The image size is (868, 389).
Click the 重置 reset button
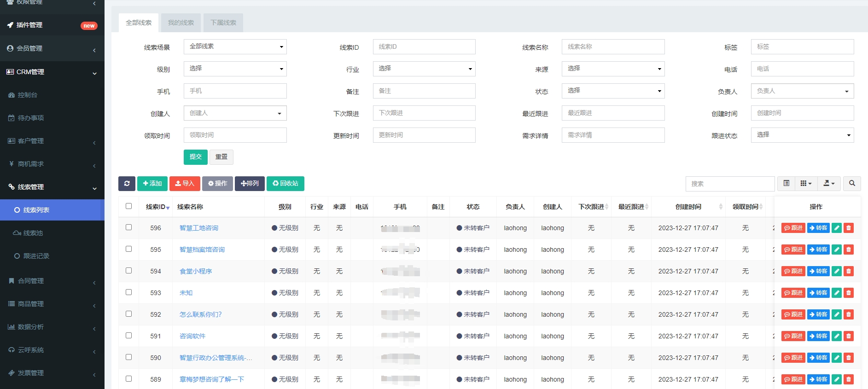[221, 157]
